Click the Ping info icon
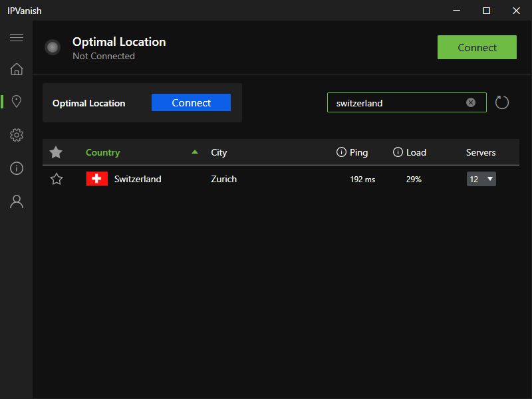Image resolution: width=532 pixels, height=399 pixels. [x=341, y=152]
